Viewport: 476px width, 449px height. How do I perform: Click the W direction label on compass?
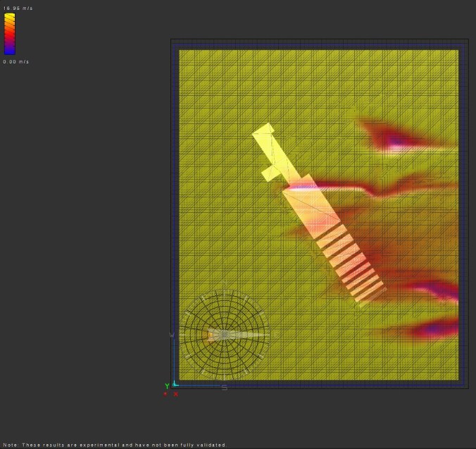(x=172, y=336)
